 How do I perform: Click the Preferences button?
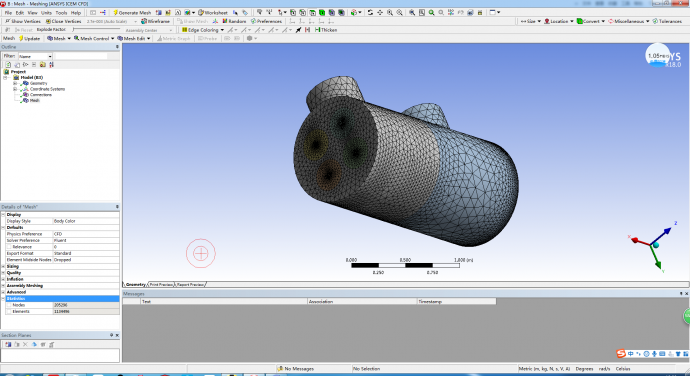click(x=266, y=21)
